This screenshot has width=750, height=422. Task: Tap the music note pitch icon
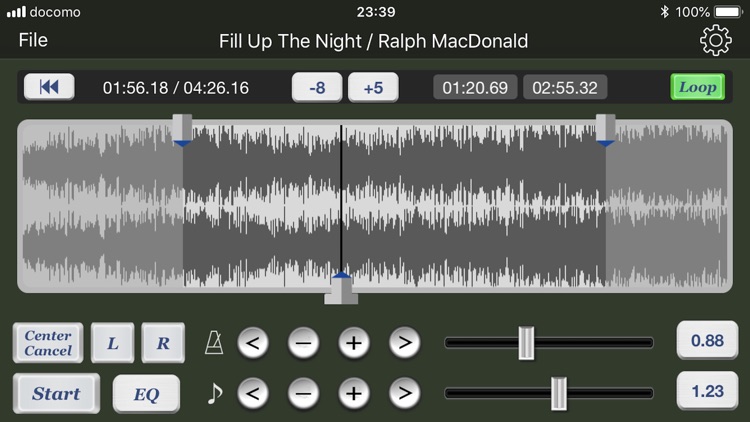click(x=215, y=393)
